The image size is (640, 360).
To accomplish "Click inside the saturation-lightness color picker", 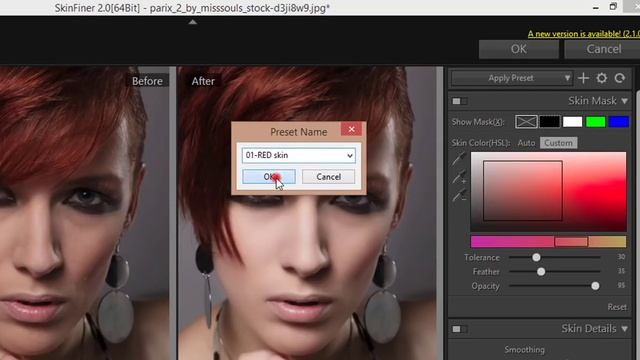I will coord(548,191).
